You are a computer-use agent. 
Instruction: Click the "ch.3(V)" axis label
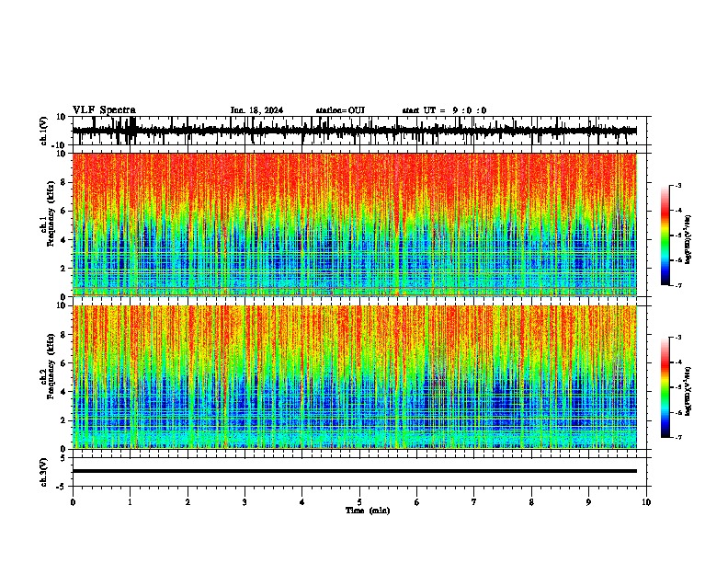pos(44,472)
